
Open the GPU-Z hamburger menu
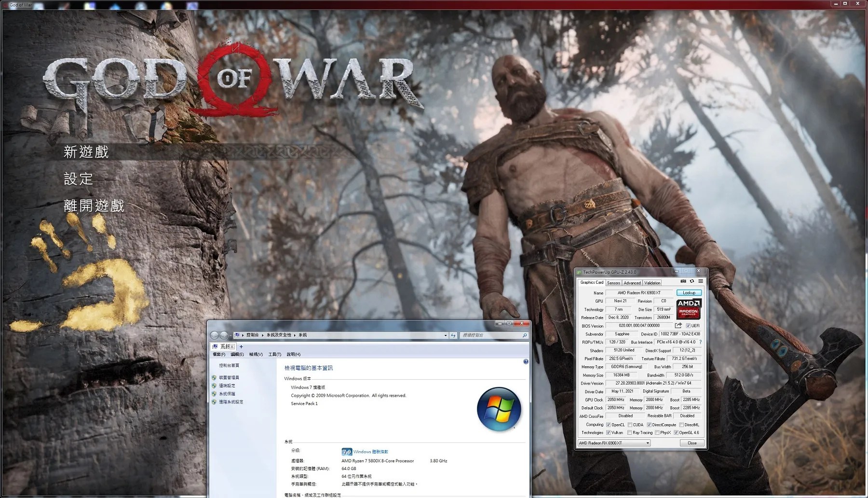point(701,281)
